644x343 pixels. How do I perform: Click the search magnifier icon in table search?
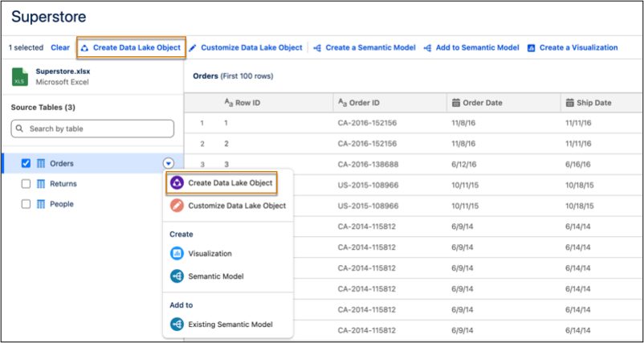20,129
